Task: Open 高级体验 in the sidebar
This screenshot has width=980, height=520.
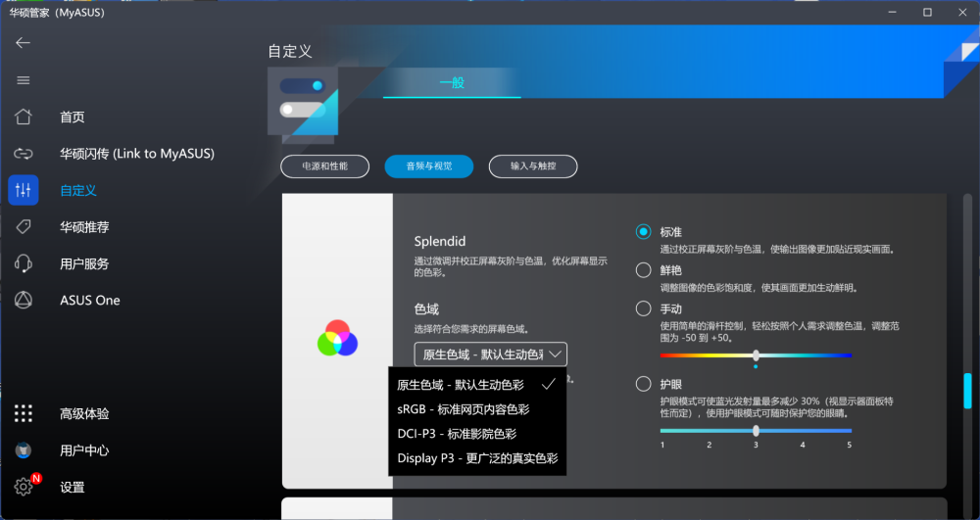Action: click(84, 414)
